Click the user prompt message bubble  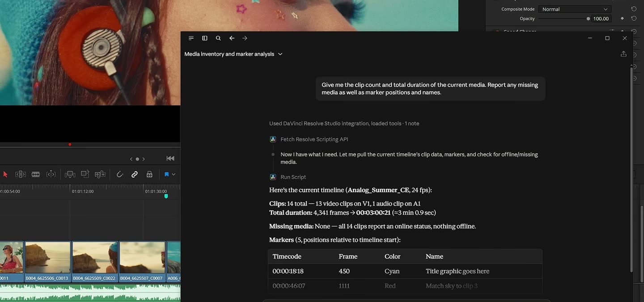pos(430,88)
